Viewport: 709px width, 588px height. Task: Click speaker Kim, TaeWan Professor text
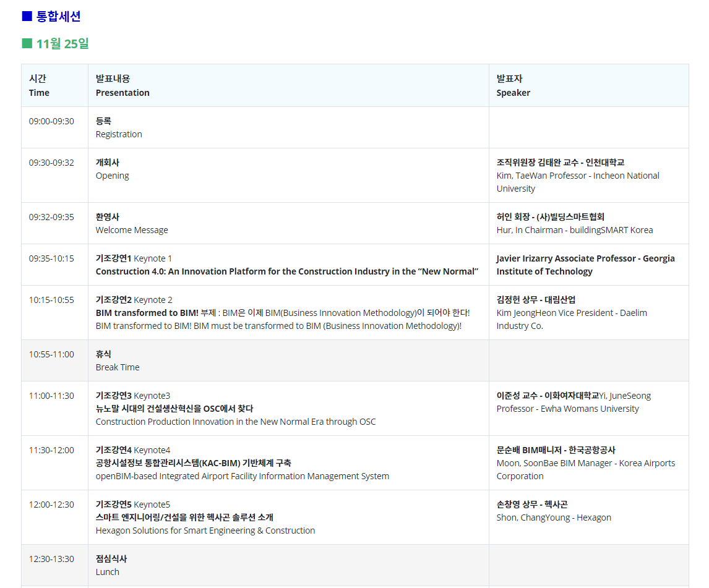[x=578, y=182]
